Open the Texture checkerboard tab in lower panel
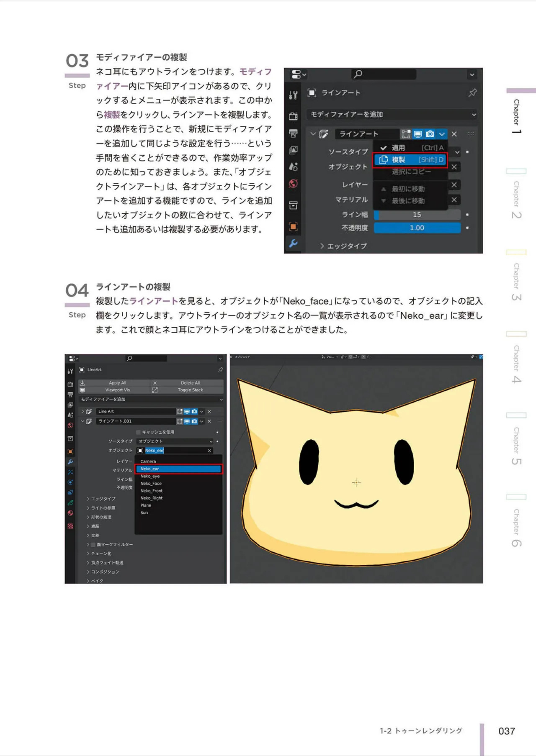536x756 pixels. [70, 526]
